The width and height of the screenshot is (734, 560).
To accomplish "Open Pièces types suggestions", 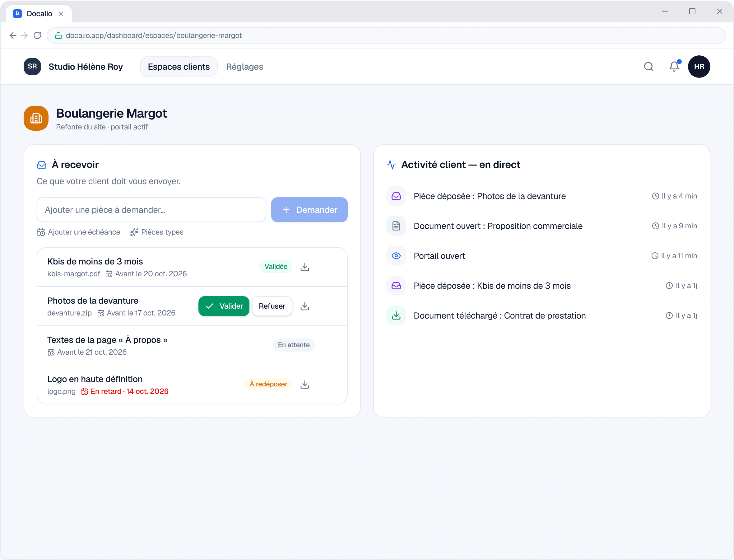I will click(156, 232).
